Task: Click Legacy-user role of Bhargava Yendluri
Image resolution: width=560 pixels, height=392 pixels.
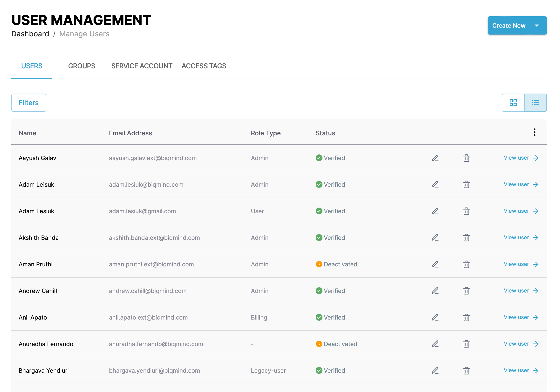Action: coord(268,370)
